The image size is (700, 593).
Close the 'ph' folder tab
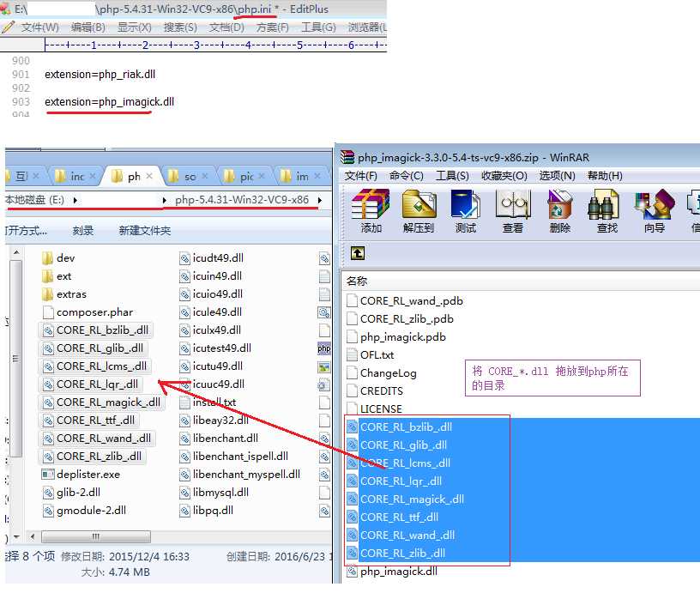pos(149,177)
